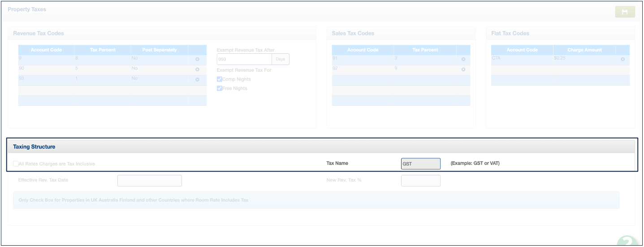
Task: Remove revenue tax code 90 row
Action: (x=197, y=69)
